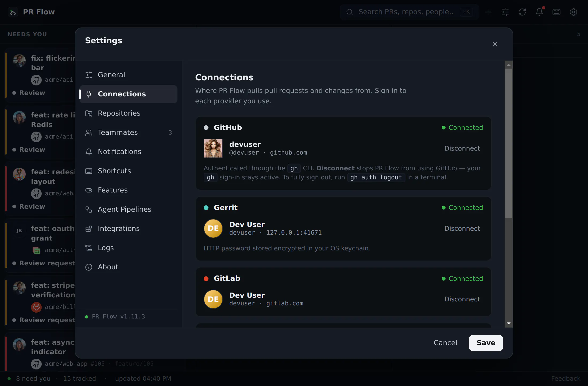Click the NEEDS YOU column header
The image size is (588, 386).
(x=27, y=34)
